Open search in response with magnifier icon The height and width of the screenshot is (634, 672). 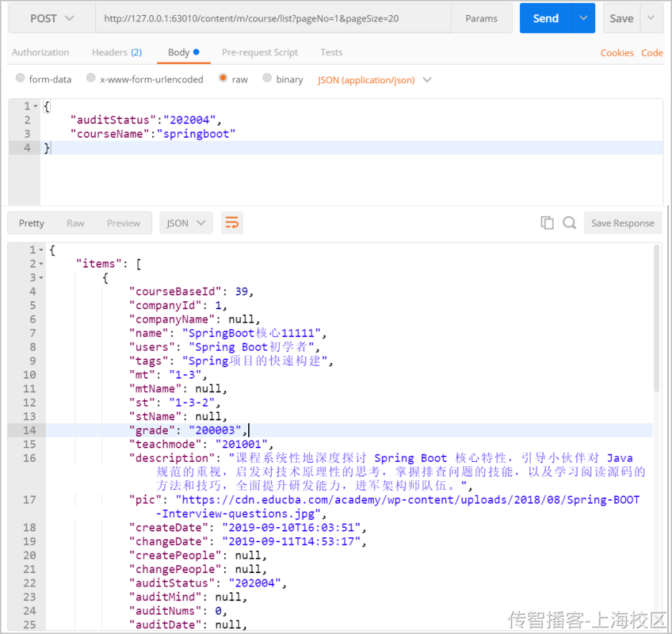tap(569, 223)
